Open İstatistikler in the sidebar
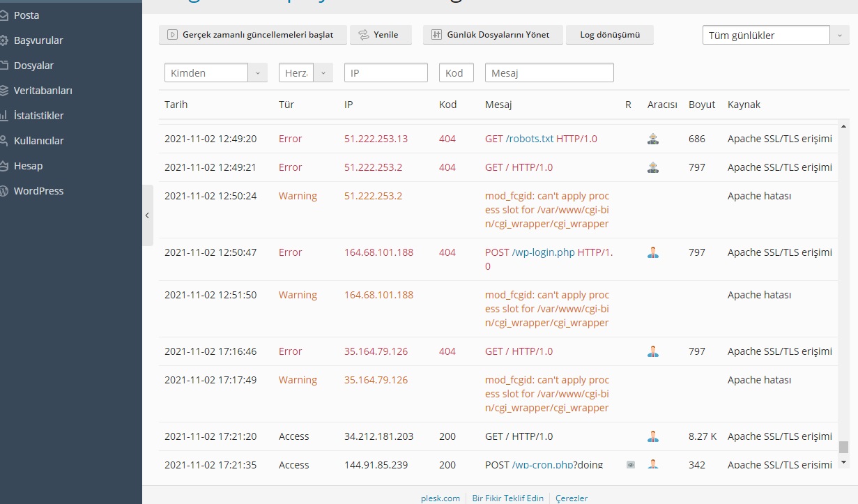 38,116
